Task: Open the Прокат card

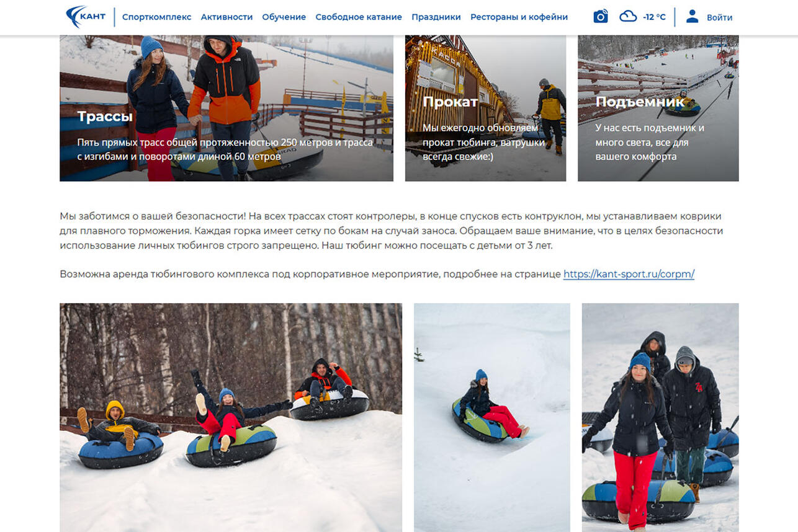Action: [485, 108]
